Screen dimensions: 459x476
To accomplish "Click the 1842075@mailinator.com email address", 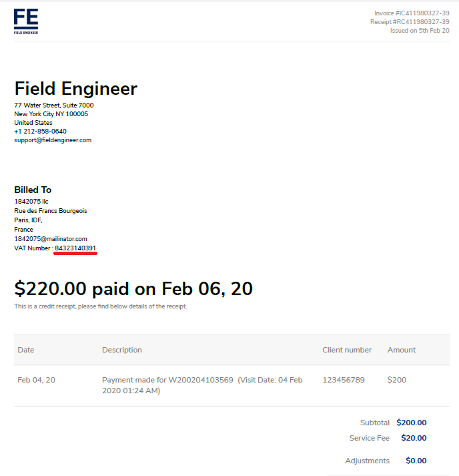I will click(x=51, y=239).
